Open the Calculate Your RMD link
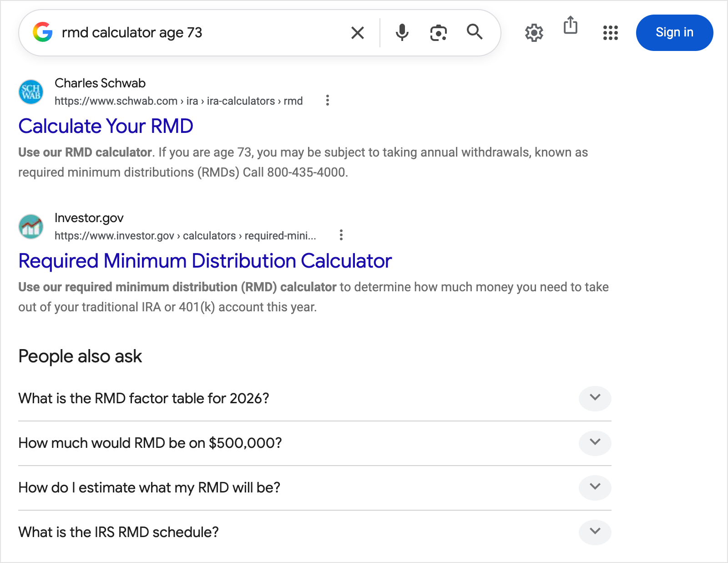This screenshot has height=563, width=728. click(x=106, y=126)
